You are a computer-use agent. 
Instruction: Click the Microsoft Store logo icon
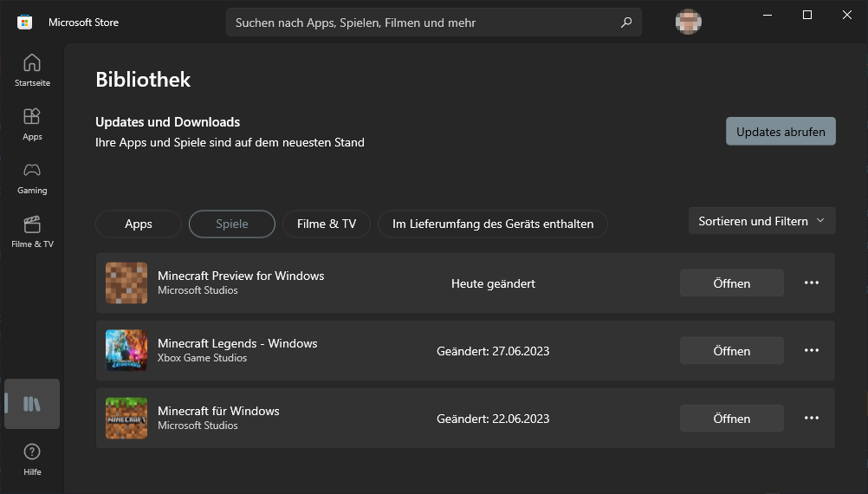25,23
